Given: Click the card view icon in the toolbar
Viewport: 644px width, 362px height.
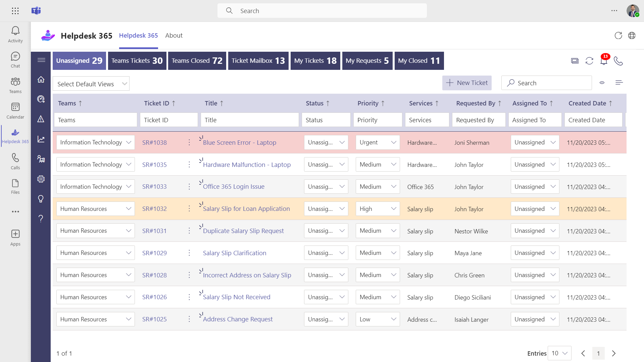Looking at the screenshot, I should pos(575,61).
